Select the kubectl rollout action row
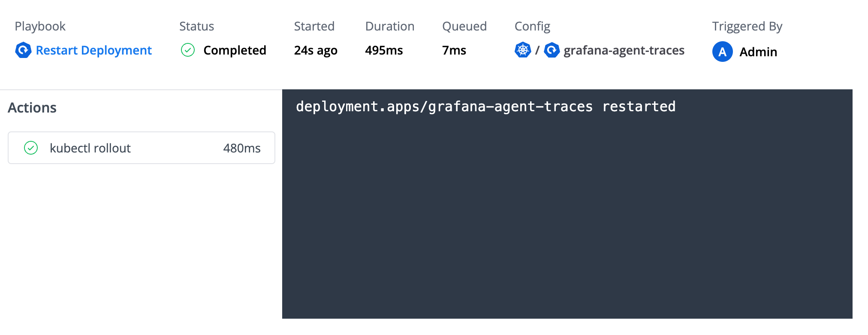 (141, 148)
